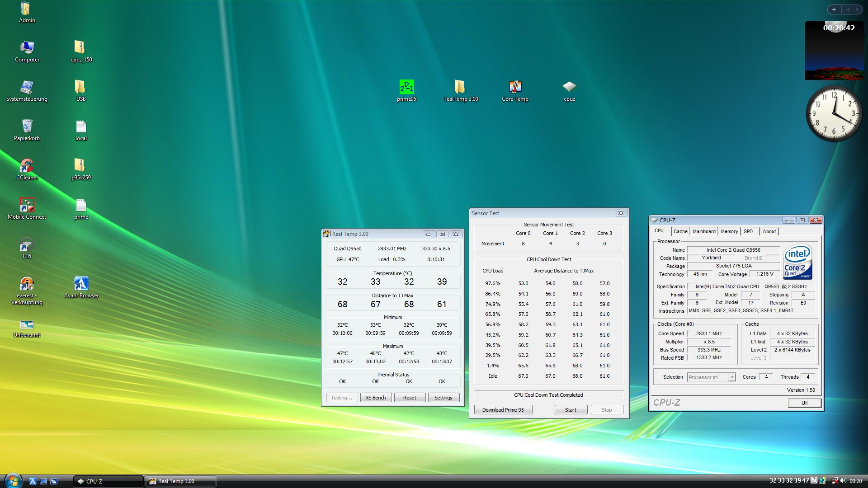Start the Sensor Test
The height and width of the screenshot is (488, 868).
pos(571,410)
